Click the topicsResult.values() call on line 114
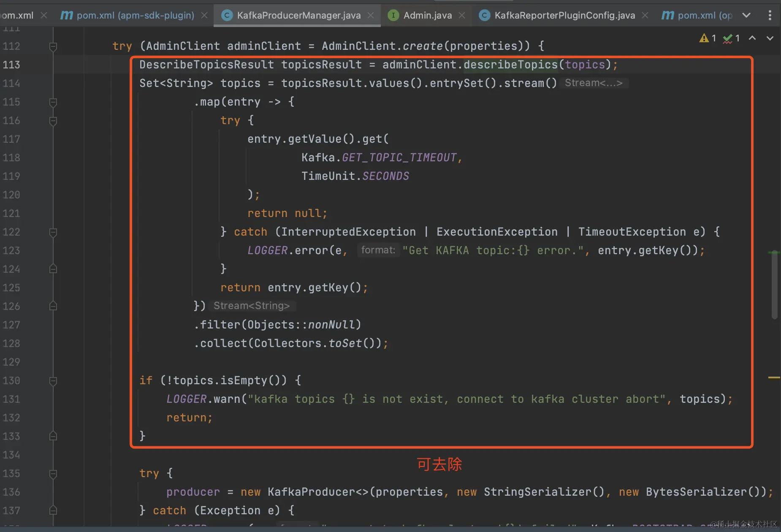 click(352, 83)
